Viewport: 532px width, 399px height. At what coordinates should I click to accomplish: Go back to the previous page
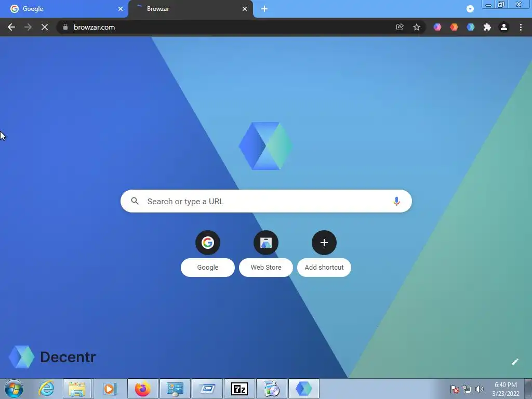pyautogui.click(x=11, y=27)
